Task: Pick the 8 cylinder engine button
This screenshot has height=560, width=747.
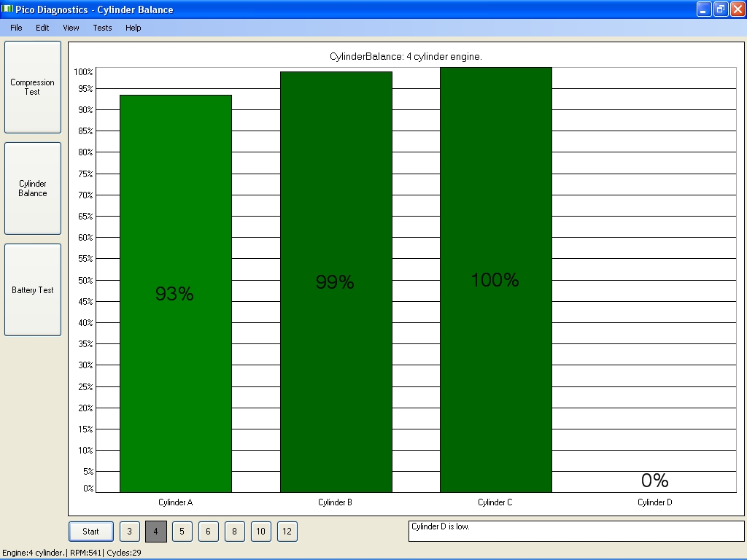Action: [234, 532]
